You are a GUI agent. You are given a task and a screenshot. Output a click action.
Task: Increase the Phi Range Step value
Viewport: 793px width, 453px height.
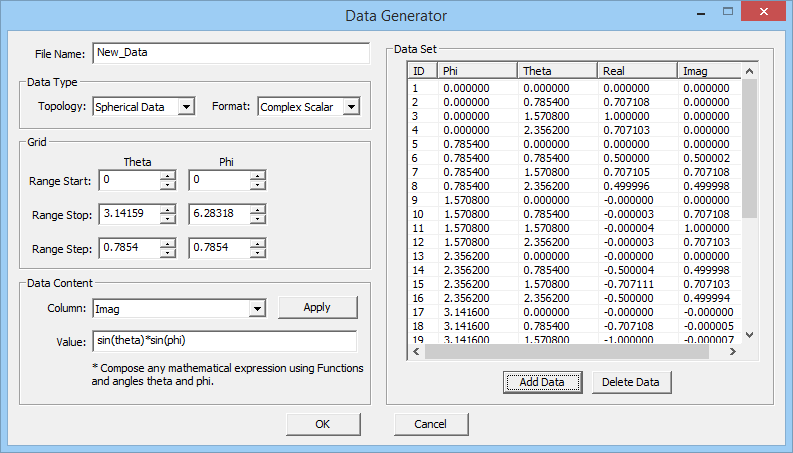(258, 243)
